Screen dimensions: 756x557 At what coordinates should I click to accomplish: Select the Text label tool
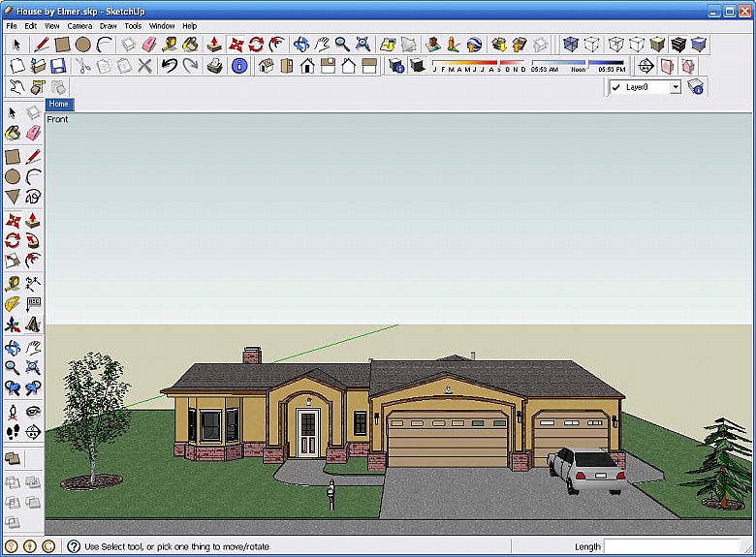(33, 304)
